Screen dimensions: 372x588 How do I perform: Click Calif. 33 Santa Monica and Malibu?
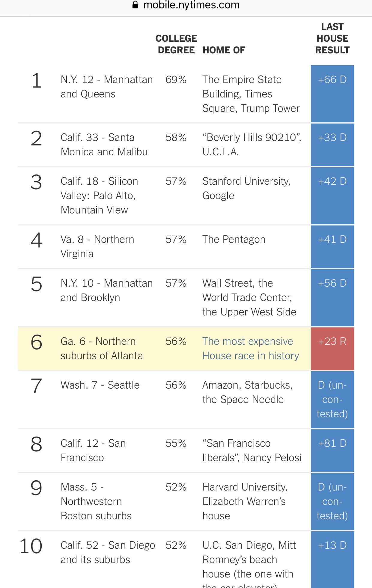click(104, 145)
